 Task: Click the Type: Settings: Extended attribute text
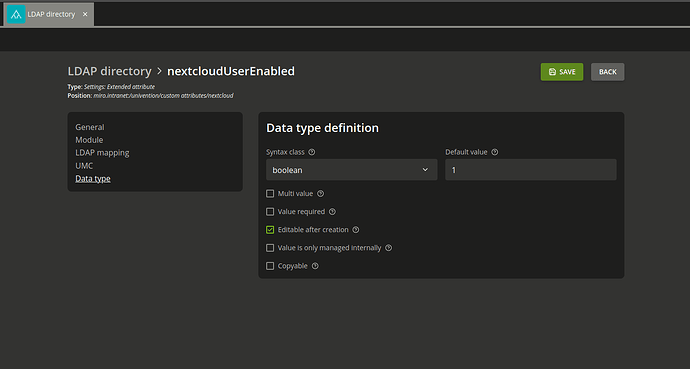pyautogui.click(x=111, y=87)
